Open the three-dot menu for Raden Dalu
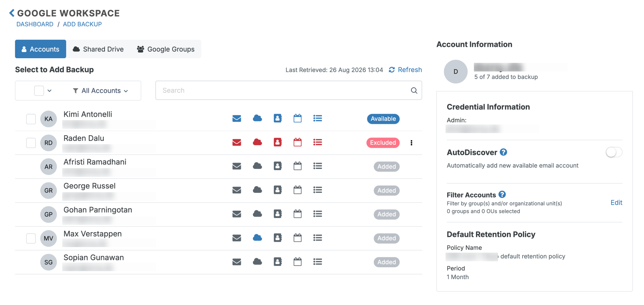 pyautogui.click(x=411, y=143)
